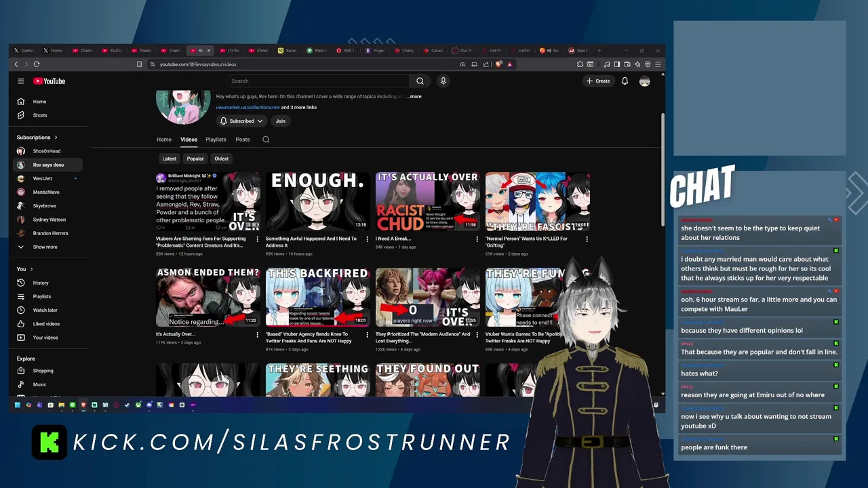The height and width of the screenshot is (488, 868).
Task: Open ShoeOnHead subscription channel
Action: coord(47,151)
